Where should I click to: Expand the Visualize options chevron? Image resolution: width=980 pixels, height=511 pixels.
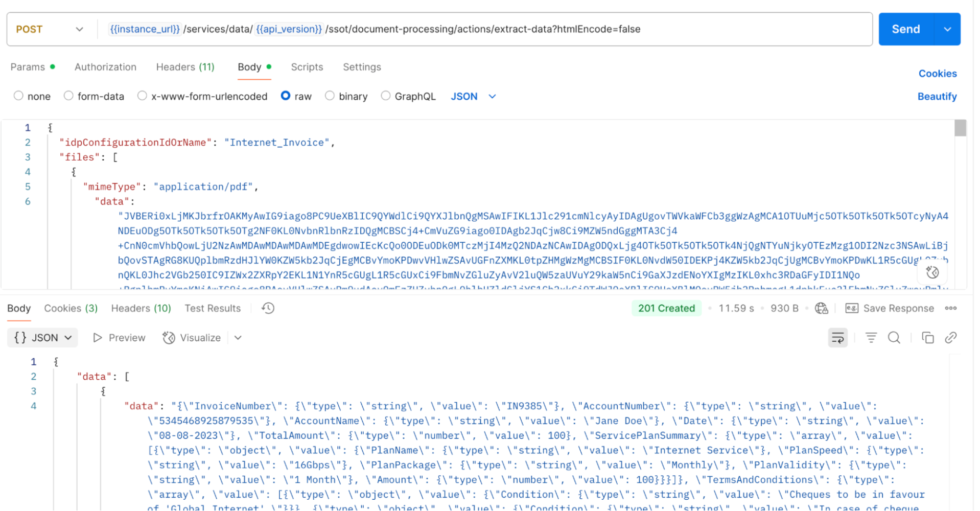point(238,338)
